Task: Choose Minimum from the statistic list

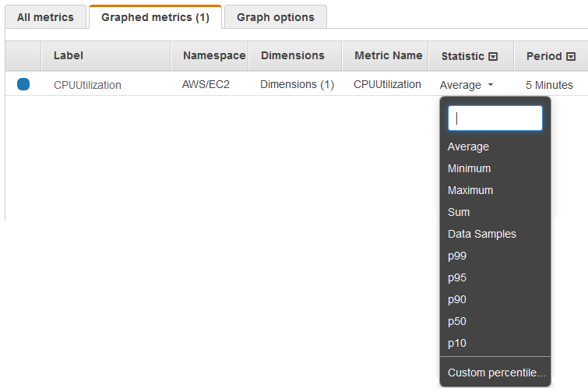Action: (x=469, y=168)
